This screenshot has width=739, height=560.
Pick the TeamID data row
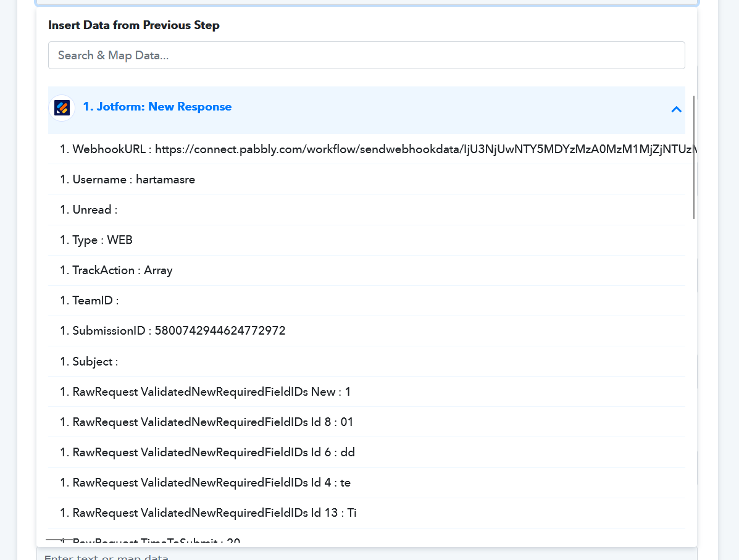(366, 300)
